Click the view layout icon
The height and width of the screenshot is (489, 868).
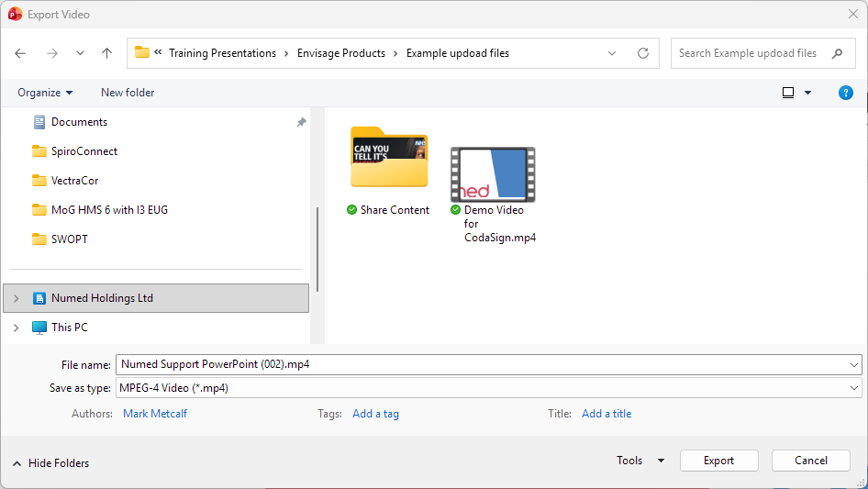point(788,93)
